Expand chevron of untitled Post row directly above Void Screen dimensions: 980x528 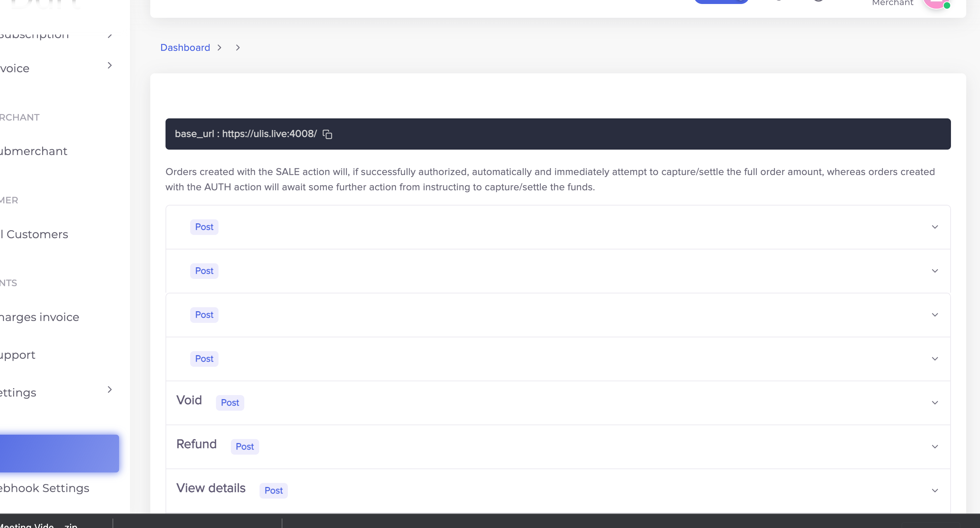click(935, 359)
